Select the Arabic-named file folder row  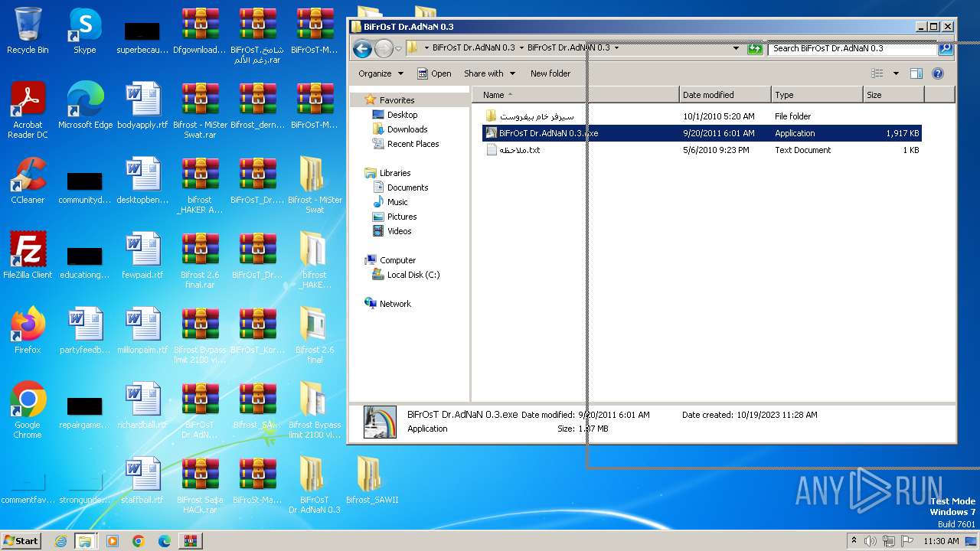(701, 116)
